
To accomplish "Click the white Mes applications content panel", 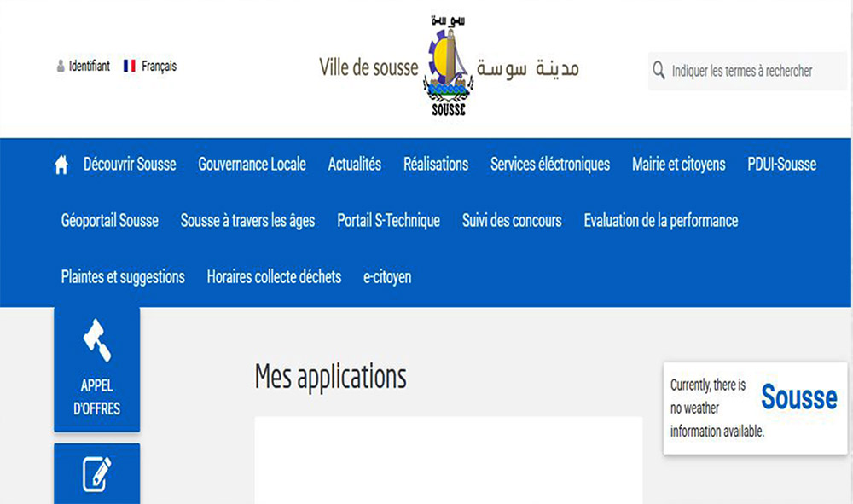I will [449, 461].
